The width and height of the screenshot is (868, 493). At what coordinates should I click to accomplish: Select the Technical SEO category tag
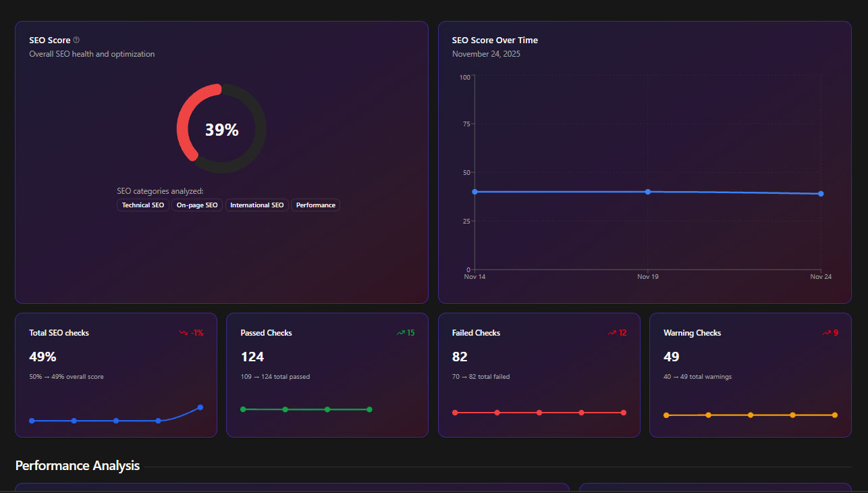[x=143, y=205]
